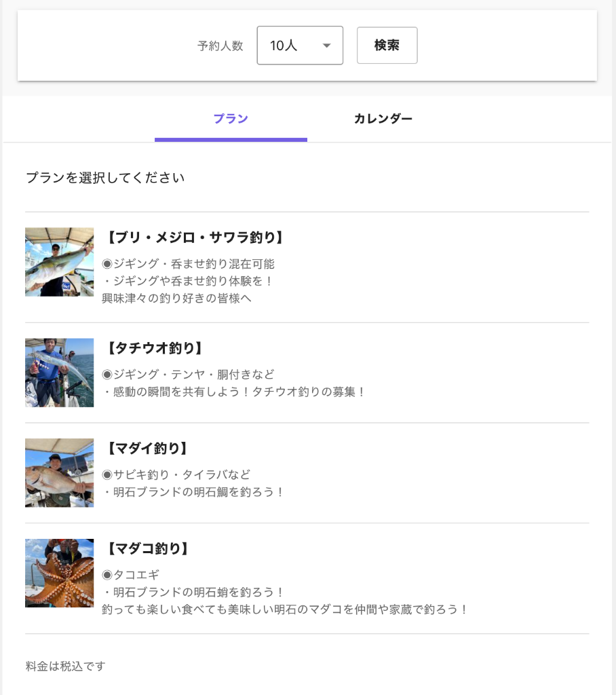The width and height of the screenshot is (616, 695).
Task: Click the マダコ釣り octopus photo
Action: coord(60,573)
